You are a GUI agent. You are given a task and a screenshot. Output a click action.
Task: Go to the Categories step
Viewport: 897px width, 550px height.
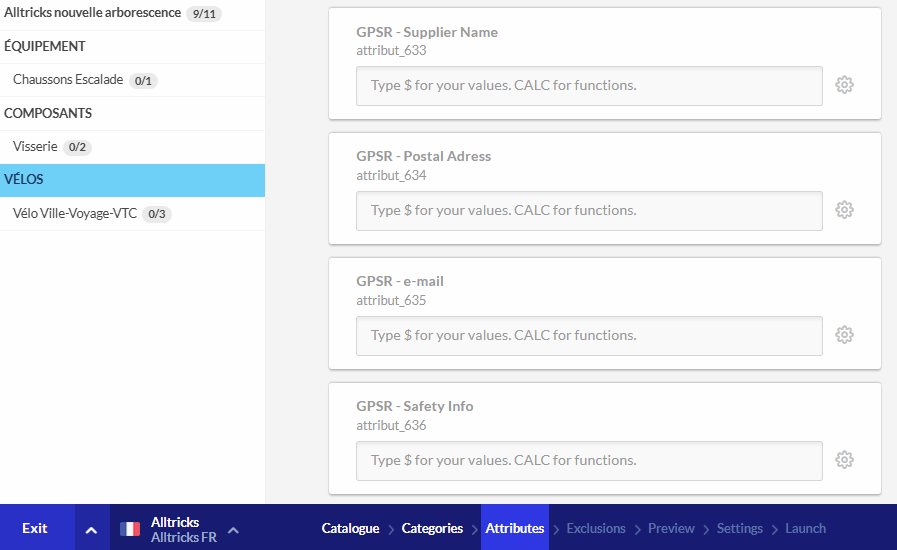pyautogui.click(x=432, y=528)
